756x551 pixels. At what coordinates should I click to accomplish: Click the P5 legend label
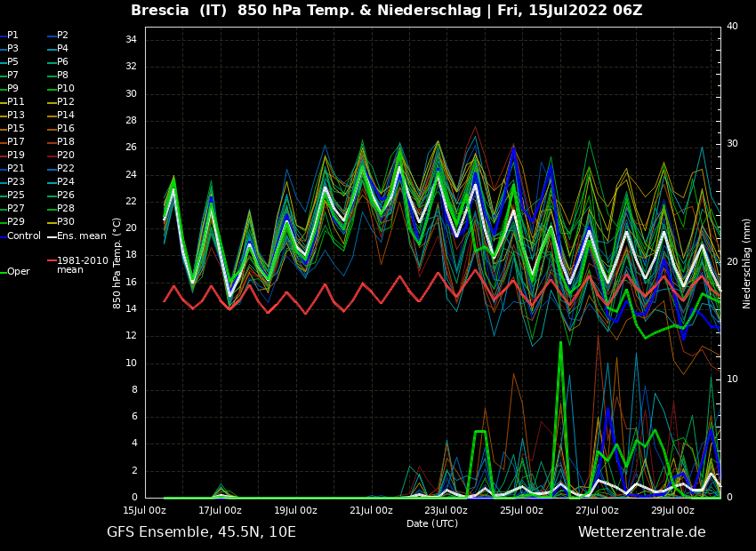coord(12,61)
